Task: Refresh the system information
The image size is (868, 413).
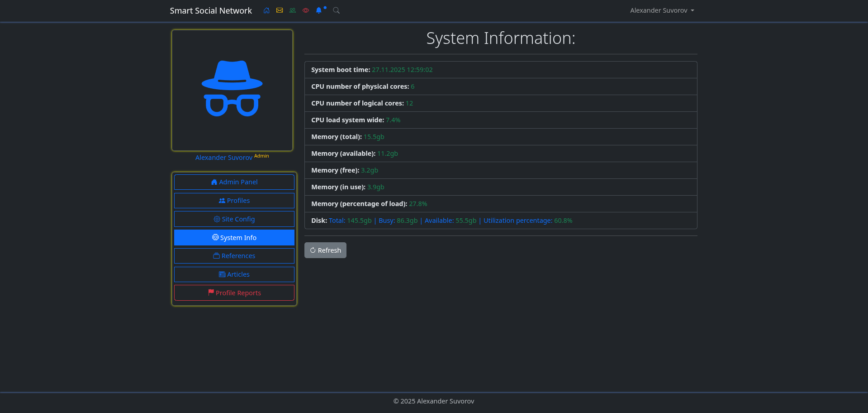Action: [325, 250]
